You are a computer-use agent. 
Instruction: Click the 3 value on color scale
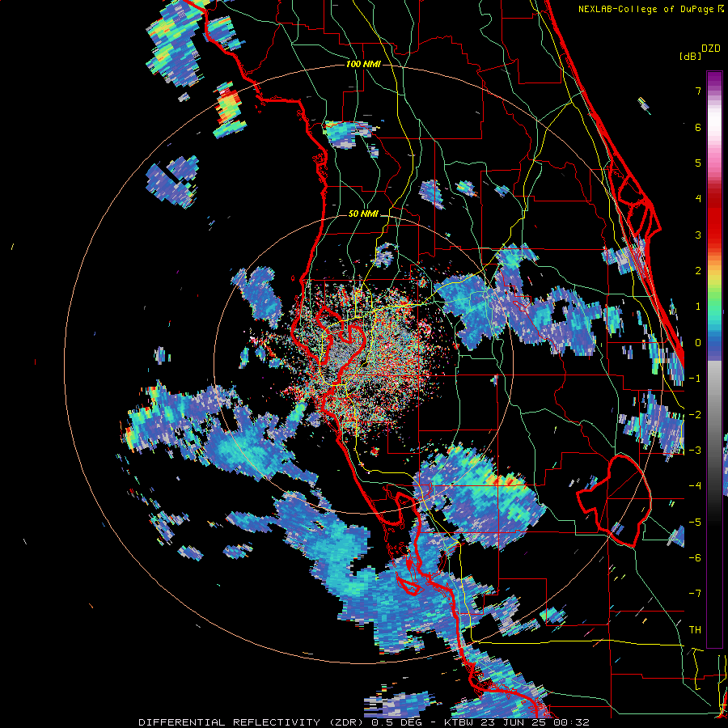pos(698,235)
